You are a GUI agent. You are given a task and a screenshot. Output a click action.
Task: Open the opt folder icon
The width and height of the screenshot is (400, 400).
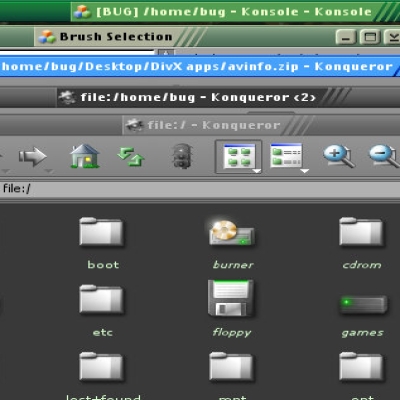(361, 367)
